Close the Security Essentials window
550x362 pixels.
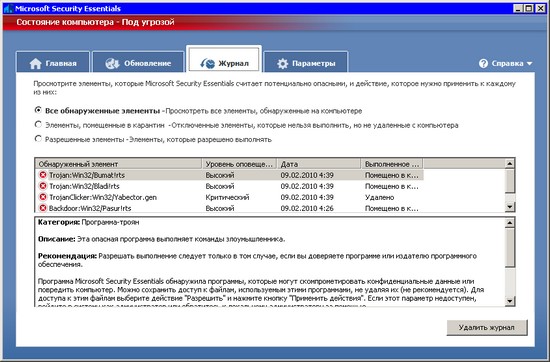(541, 8)
